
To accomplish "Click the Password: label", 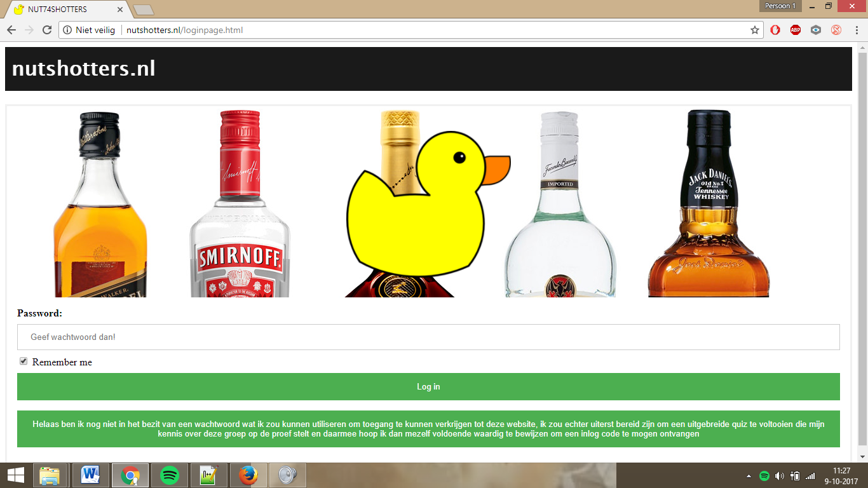I will click(39, 313).
